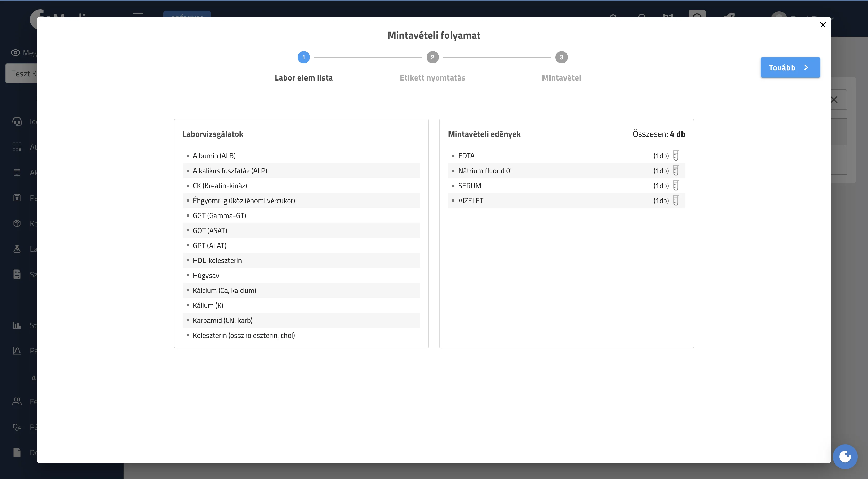The width and height of the screenshot is (868, 479).
Task: Click the bar chart sidebar icon
Action: click(x=17, y=325)
